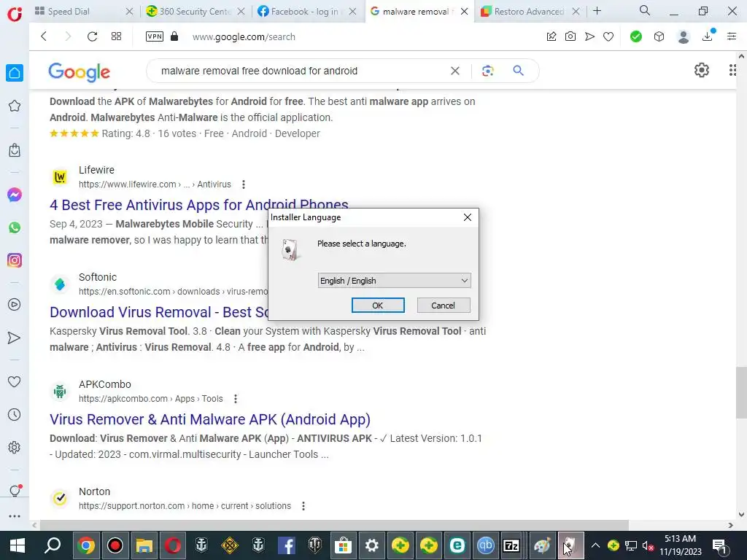Close the Facebook tab
747x560 pixels.
click(x=352, y=12)
